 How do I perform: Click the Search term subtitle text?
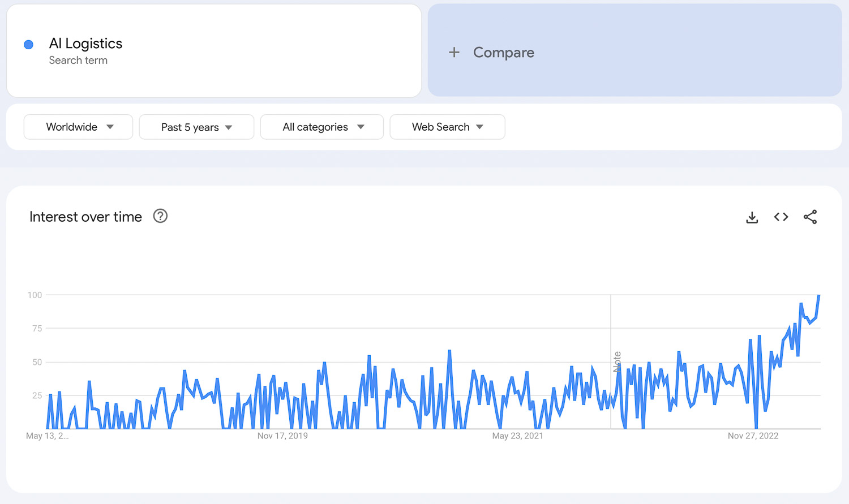78,61
